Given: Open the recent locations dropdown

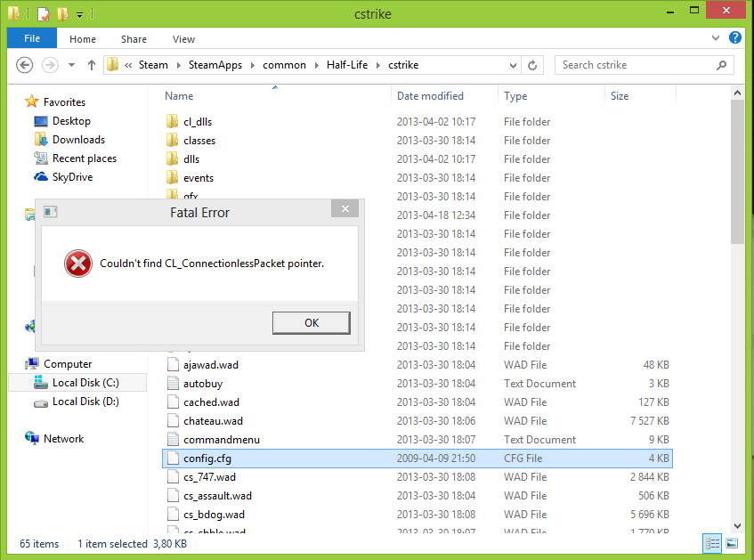Looking at the screenshot, I should click(x=71, y=65).
